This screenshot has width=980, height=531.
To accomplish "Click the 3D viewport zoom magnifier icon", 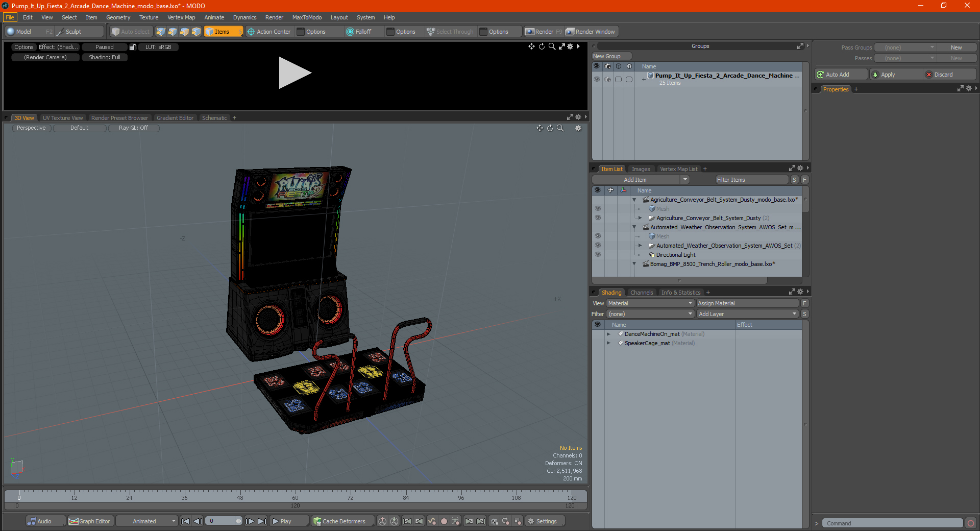I will pyautogui.click(x=560, y=128).
